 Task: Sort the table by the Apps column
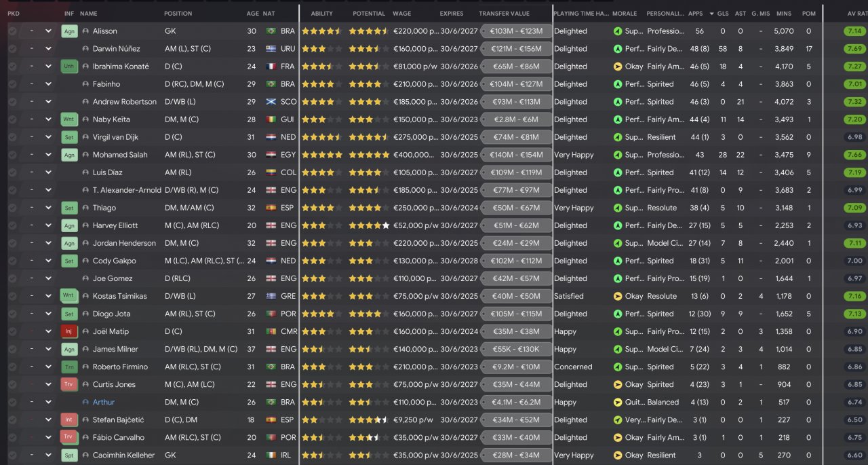[x=695, y=14]
